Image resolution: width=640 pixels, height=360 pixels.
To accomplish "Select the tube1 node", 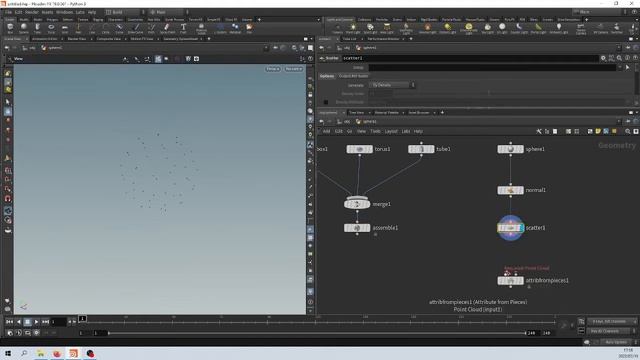I will 421,149.
